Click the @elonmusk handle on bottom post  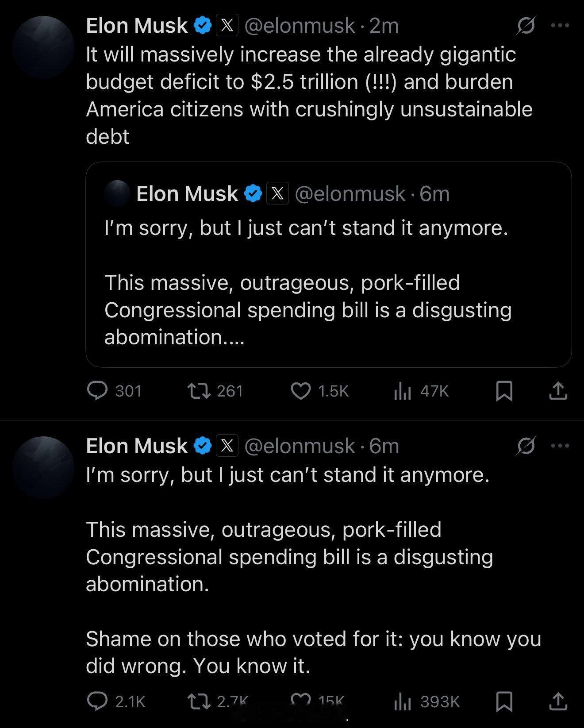point(300,446)
